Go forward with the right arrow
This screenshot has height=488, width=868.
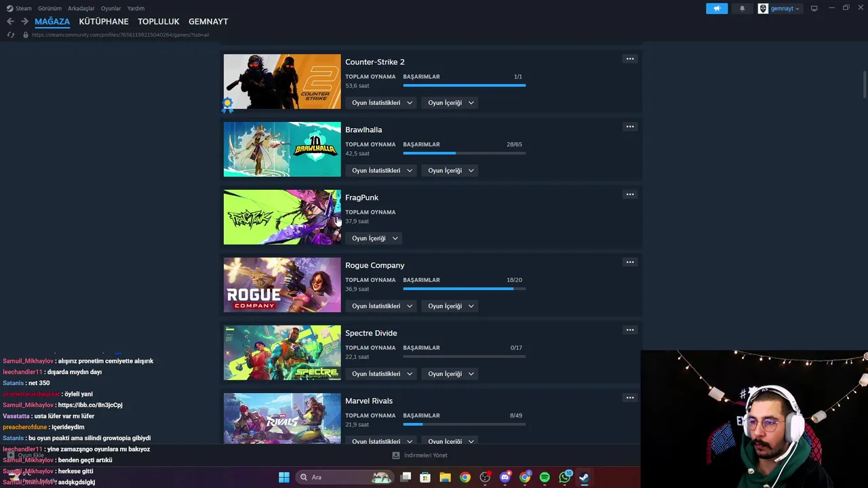(x=24, y=22)
